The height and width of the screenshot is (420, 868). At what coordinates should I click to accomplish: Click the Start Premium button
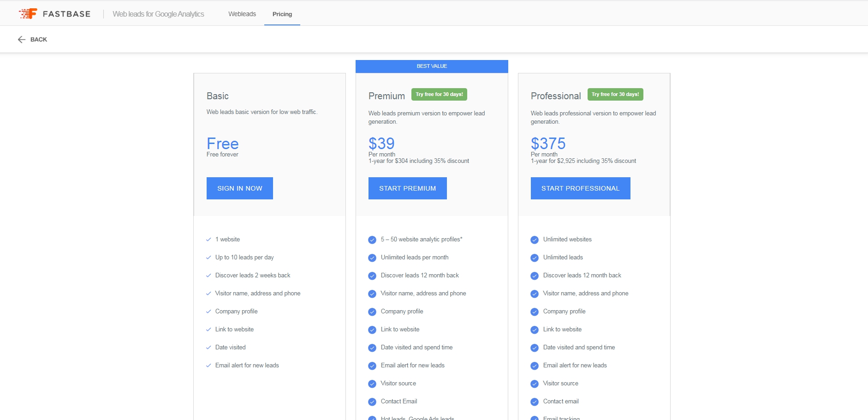(x=407, y=188)
